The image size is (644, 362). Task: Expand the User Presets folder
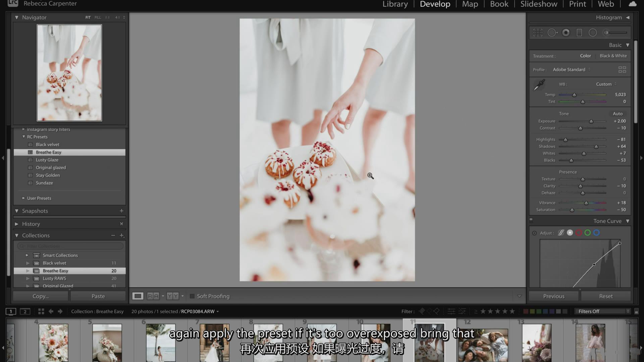pos(23,198)
